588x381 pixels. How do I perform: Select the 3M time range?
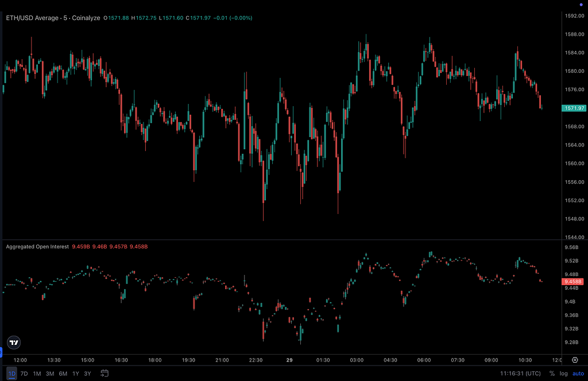(x=50, y=374)
